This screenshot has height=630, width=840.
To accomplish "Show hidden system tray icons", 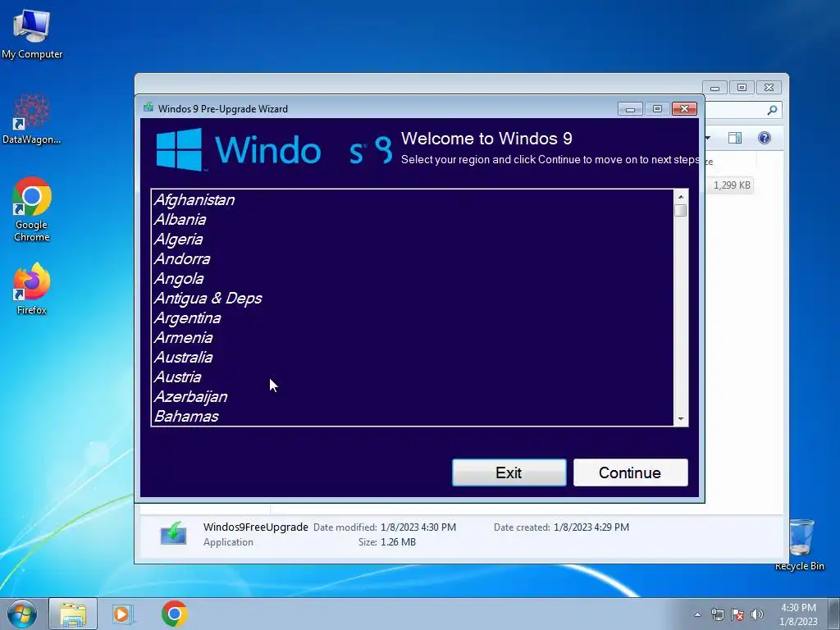I will click(x=697, y=614).
